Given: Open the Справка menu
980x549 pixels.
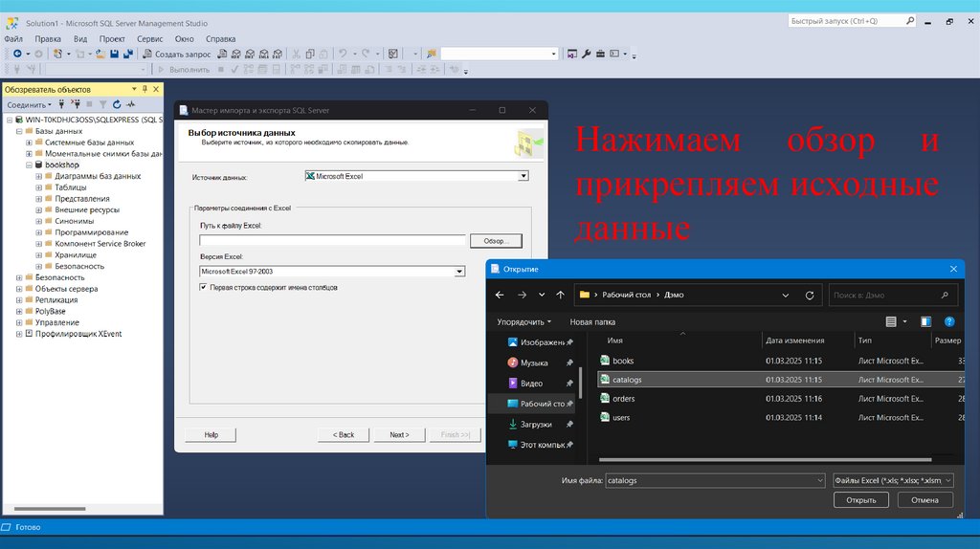Looking at the screenshot, I should (x=221, y=38).
